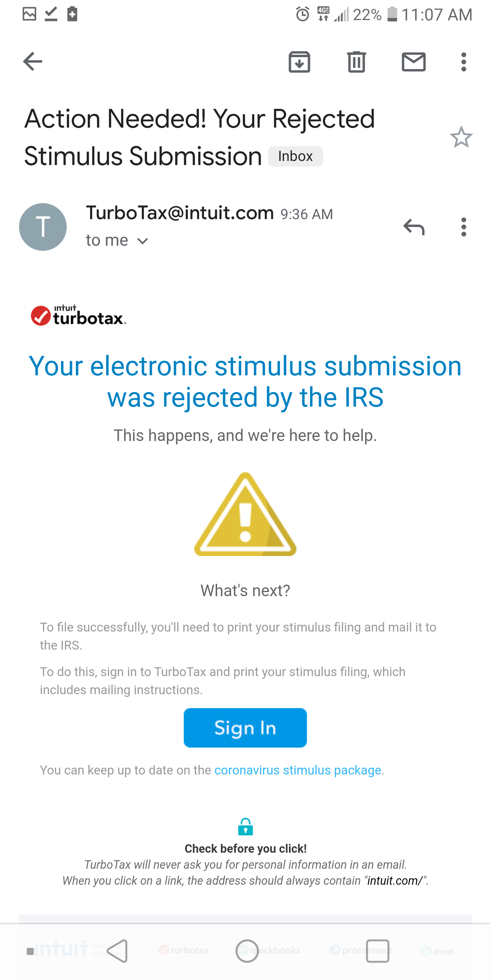490x980 pixels.
Task: Star the Rejected Stimulus Submission email
Action: point(461,137)
